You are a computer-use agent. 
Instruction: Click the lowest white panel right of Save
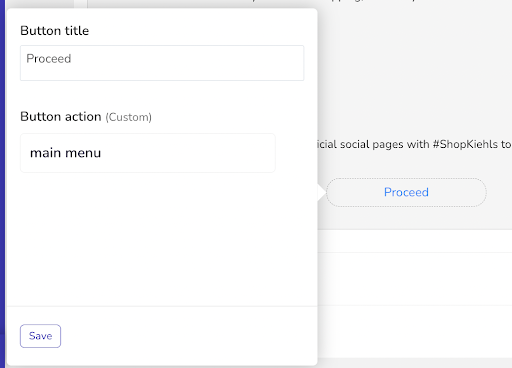pyautogui.click(x=415, y=332)
